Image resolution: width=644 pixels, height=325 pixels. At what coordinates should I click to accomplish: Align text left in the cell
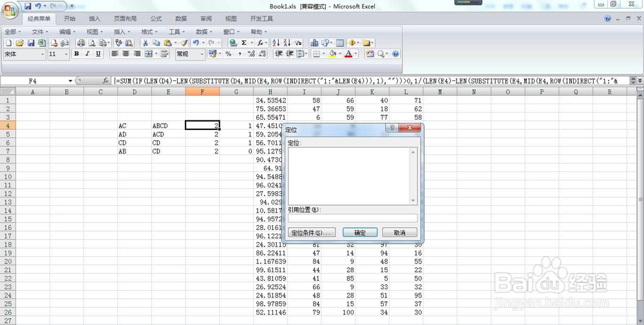pos(115,54)
